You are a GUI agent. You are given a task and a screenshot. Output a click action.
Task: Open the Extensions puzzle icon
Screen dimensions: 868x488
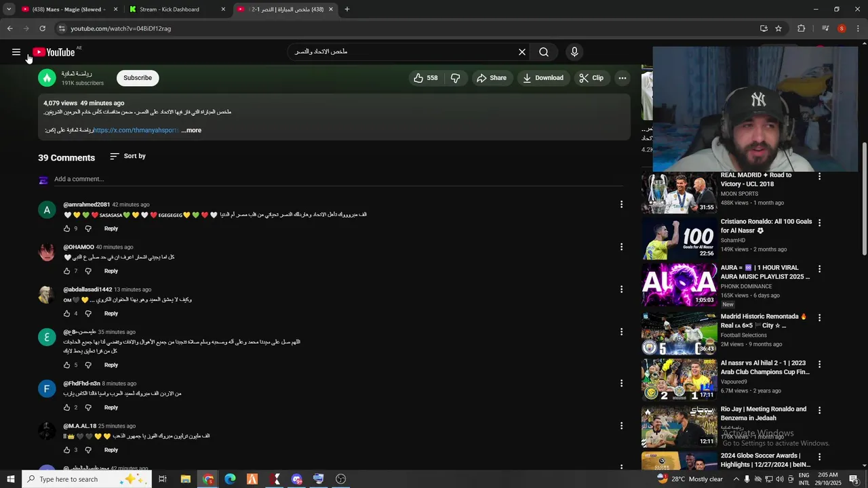(802, 28)
